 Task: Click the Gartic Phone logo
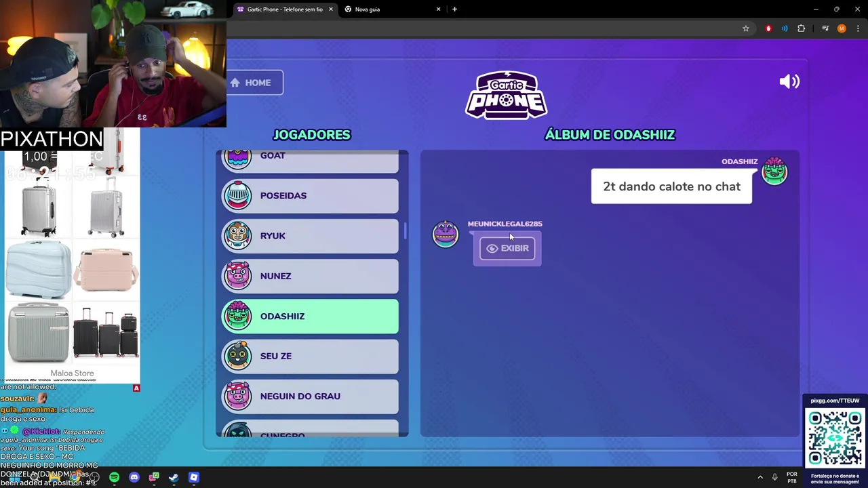507,95
